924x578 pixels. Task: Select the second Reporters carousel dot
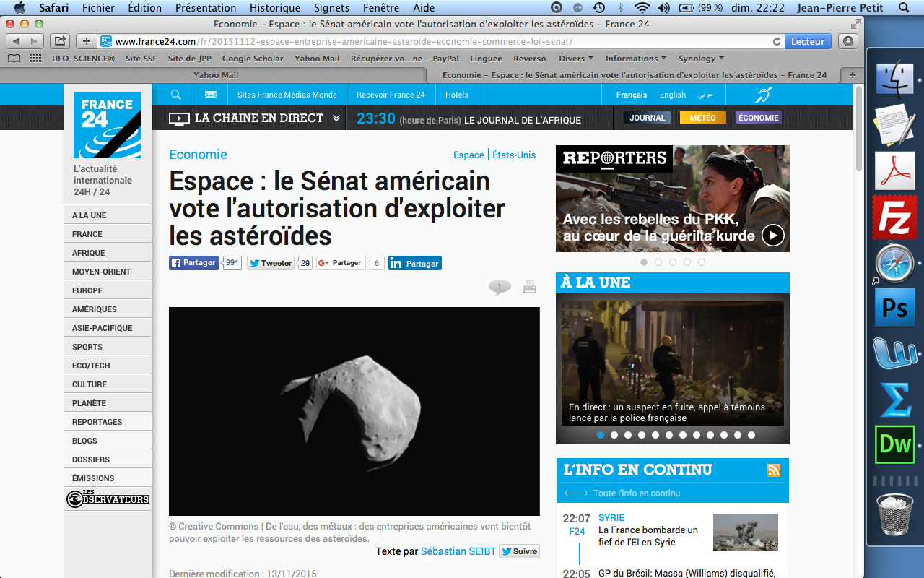[x=658, y=262]
